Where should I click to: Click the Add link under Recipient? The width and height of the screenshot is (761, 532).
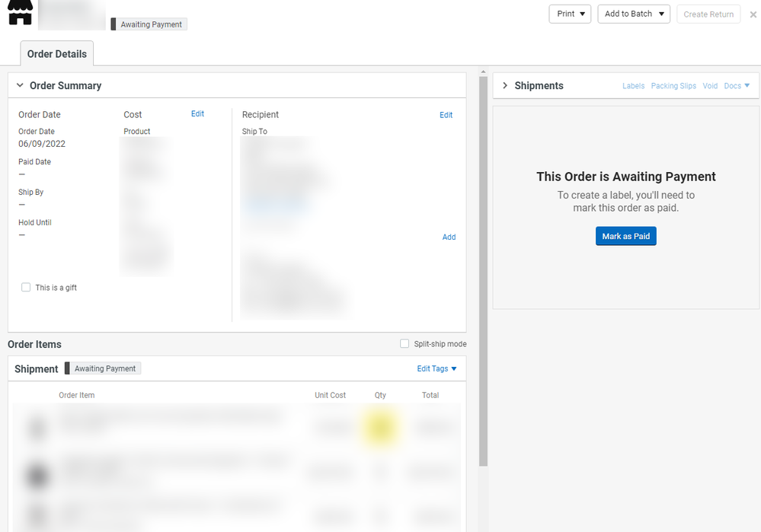(x=449, y=237)
